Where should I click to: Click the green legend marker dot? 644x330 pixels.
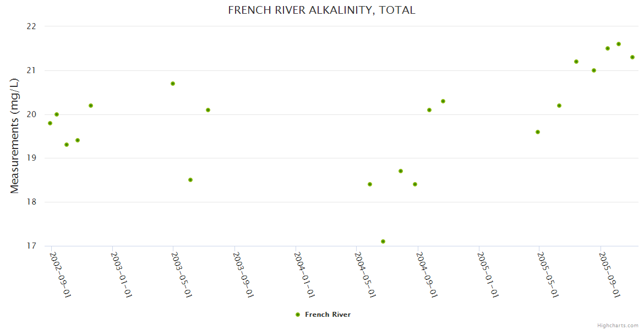298,315
